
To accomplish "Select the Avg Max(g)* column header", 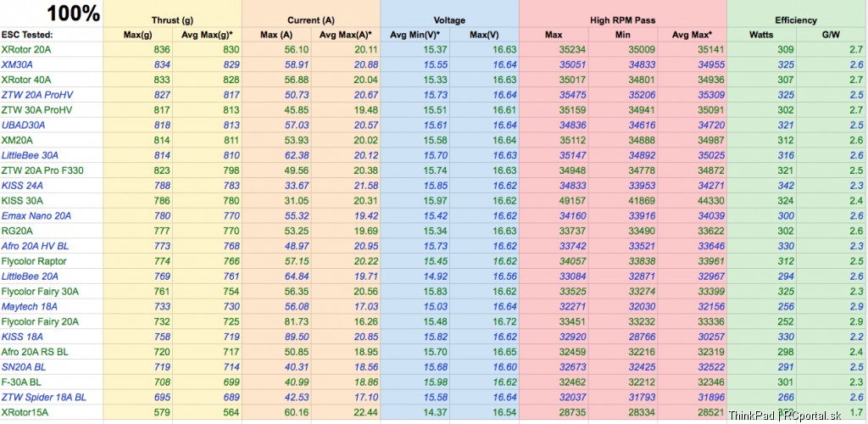I will 207,35.
